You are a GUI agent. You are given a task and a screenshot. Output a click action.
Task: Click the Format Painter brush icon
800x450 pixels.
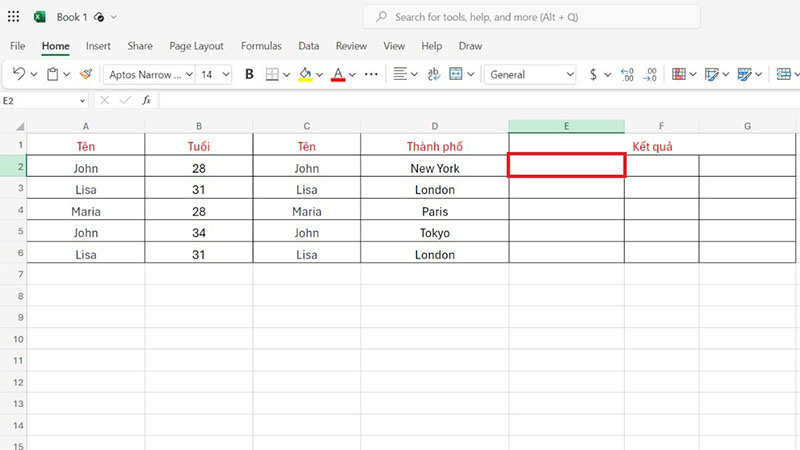[86, 74]
